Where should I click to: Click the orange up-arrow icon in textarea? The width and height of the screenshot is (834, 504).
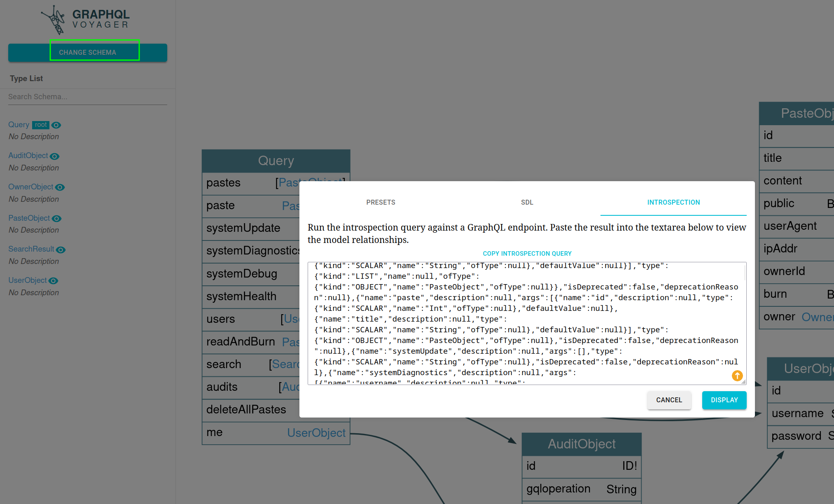point(737,376)
